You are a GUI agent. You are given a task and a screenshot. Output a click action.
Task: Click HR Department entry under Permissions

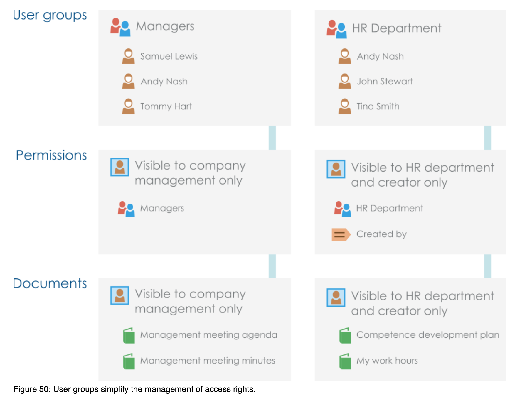tap(389, 208)
